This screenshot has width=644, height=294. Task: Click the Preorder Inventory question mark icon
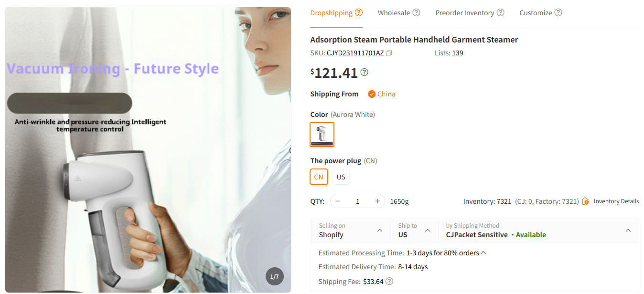click(500, 12)
